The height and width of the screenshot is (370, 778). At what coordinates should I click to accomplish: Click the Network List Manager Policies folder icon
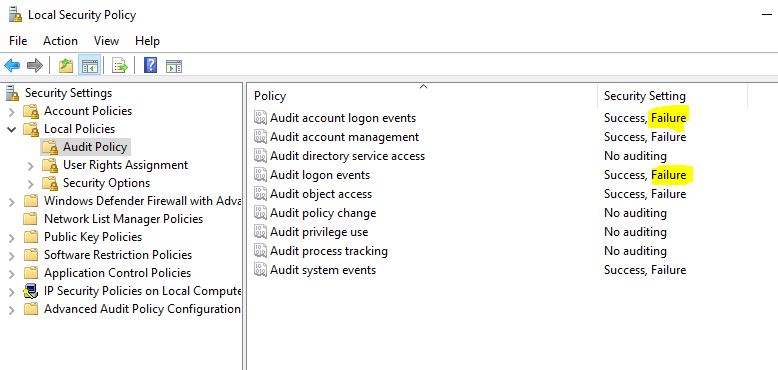(x=31, y=219)
